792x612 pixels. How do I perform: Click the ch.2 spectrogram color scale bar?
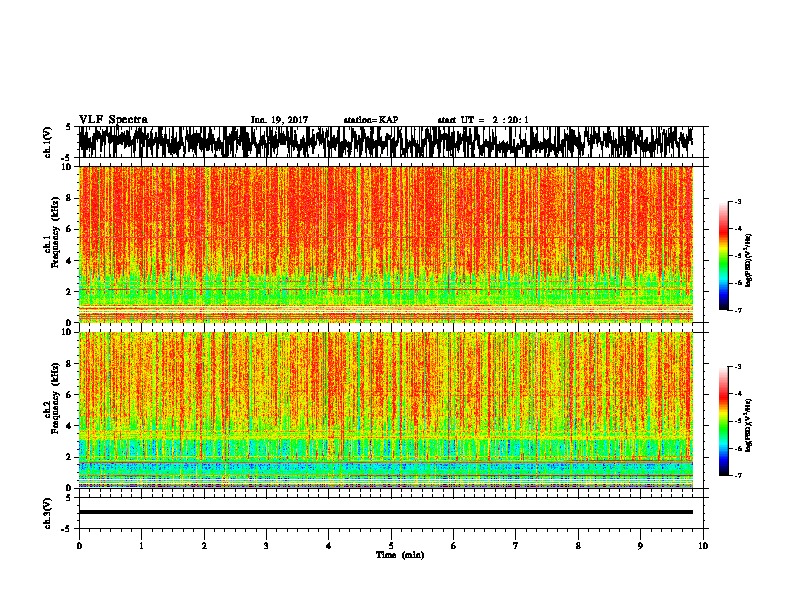coord(723,421)
